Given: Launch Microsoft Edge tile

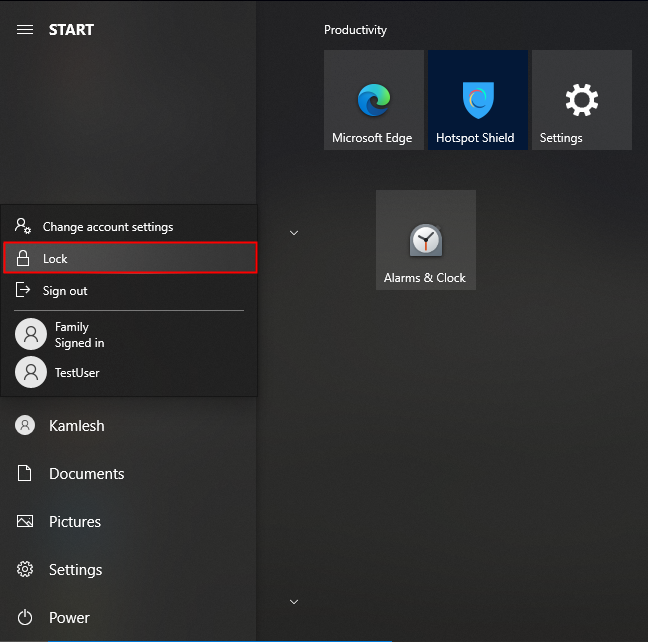Looking at the screenshot, I should [374, 100].
